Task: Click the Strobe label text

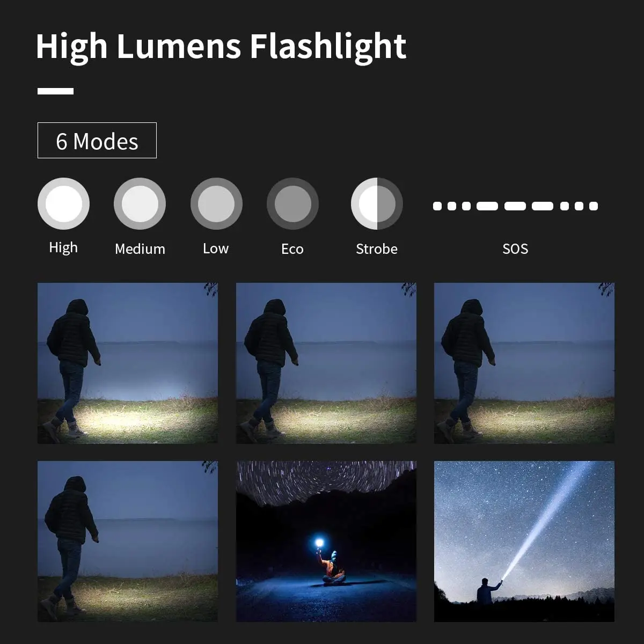Action: [x=377, y=249]
